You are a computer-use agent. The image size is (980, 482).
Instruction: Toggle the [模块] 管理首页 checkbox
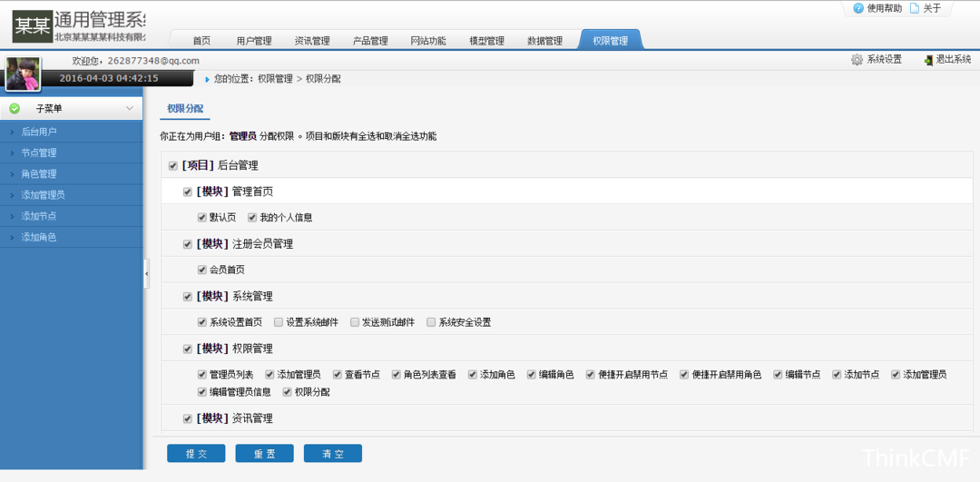click(x=188, y=192)
